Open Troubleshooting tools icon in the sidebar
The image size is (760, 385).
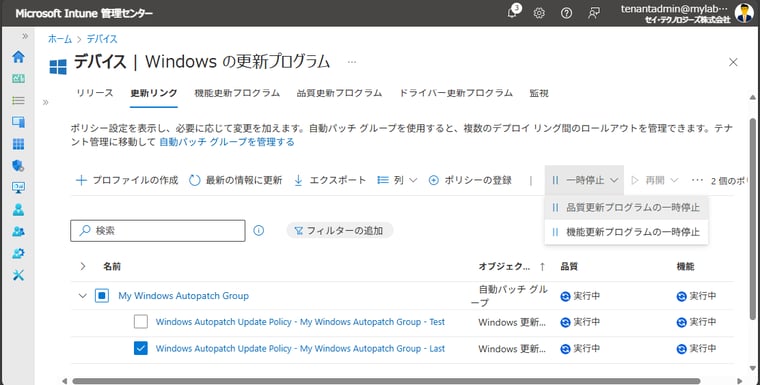point(18,275)
